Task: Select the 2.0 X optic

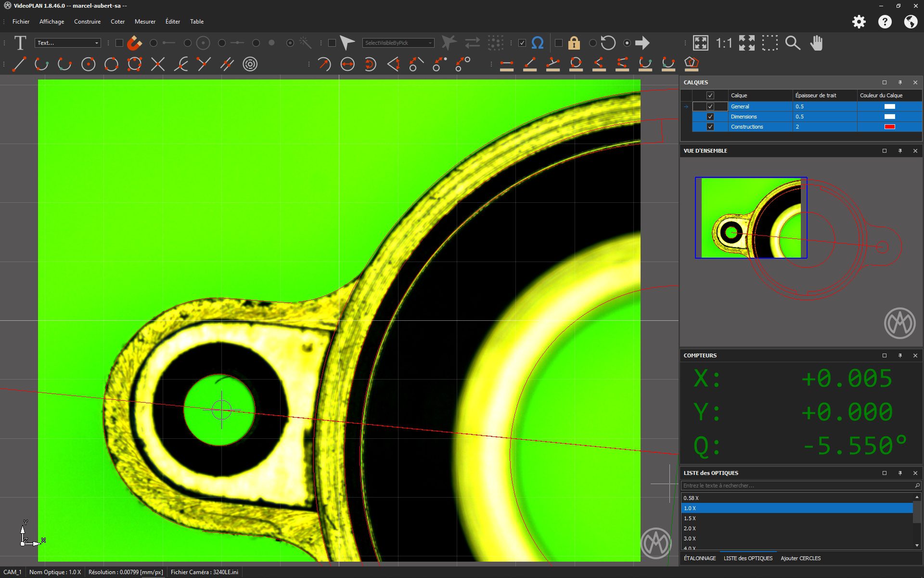Action: pyautogui.click(x=690, y=528)
